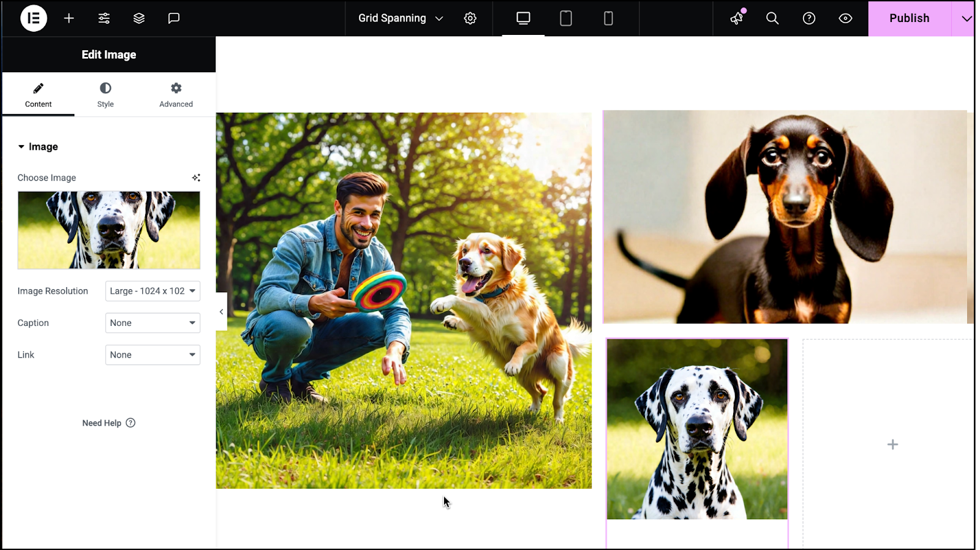Click the Elementor logo menu icon
The image size is (980, 550).
(x=34, y=18)
